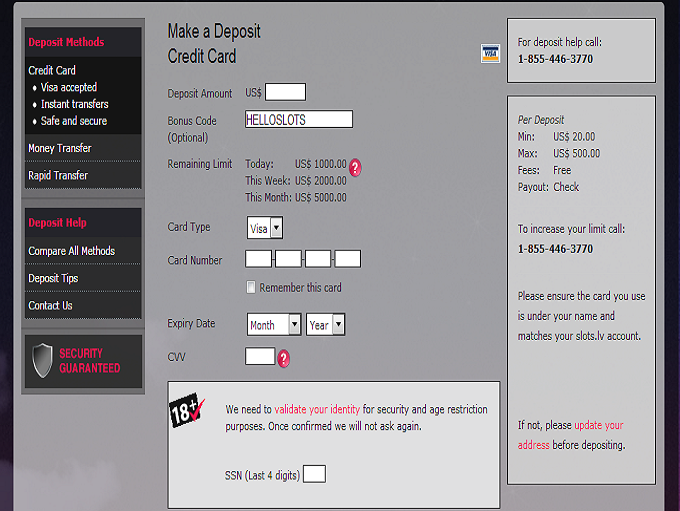Image resolution: width=680 pixels, height=511 pixels.
Task: Focus the second Card Number box
Action: click(288, 259)
